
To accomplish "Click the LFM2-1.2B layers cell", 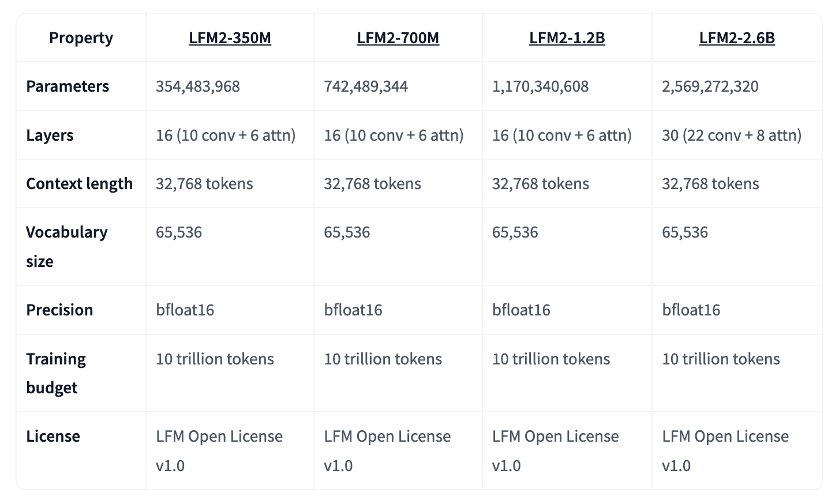I will (x=562, y=136).
